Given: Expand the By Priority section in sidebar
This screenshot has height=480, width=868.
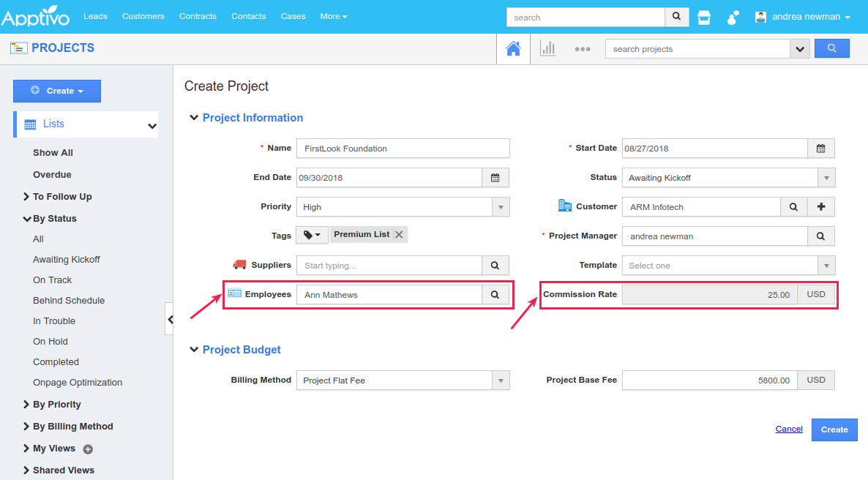Looking at the screenshot, I should tap(53, 404).
